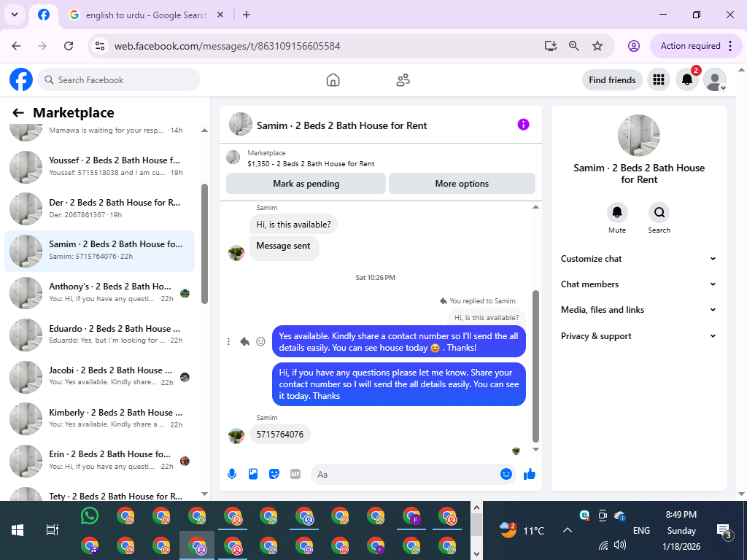This screenshot has width=747, height=560.
Task: Open Kimberly's conversation in the list
Action: click(x=99, y=418)
